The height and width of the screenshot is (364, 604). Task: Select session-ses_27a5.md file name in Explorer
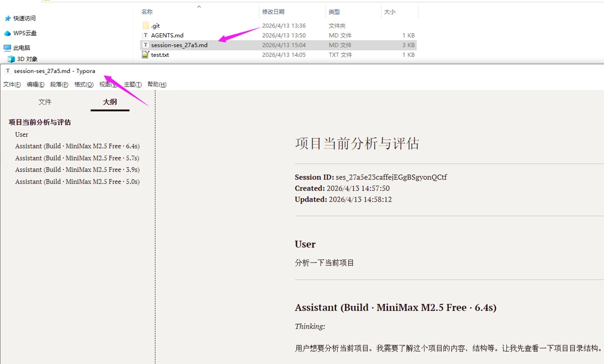coord(179,45)
